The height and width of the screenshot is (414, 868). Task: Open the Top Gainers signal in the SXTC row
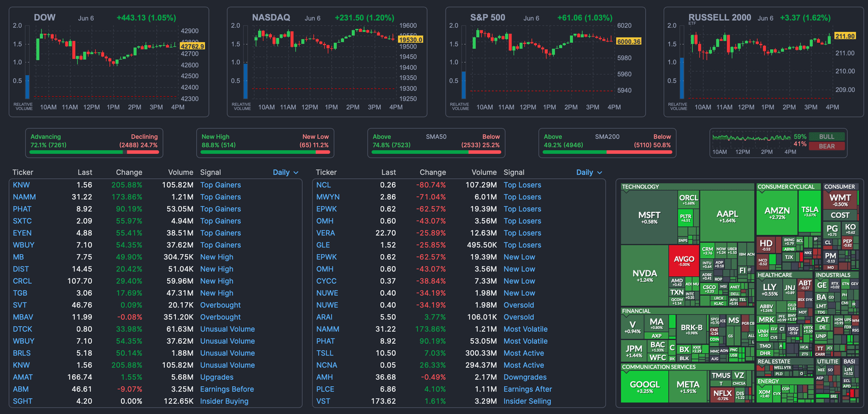[220, 221]
